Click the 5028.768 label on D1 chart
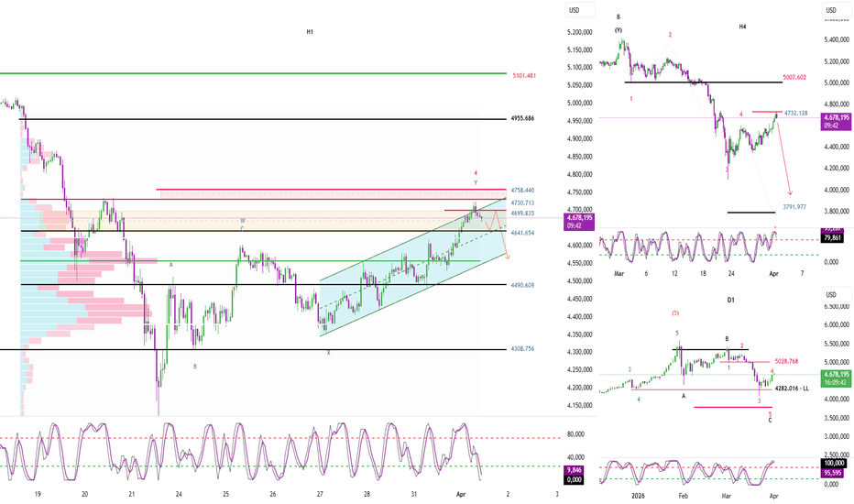This screenshot has height=504, width=854. (786, 361)
